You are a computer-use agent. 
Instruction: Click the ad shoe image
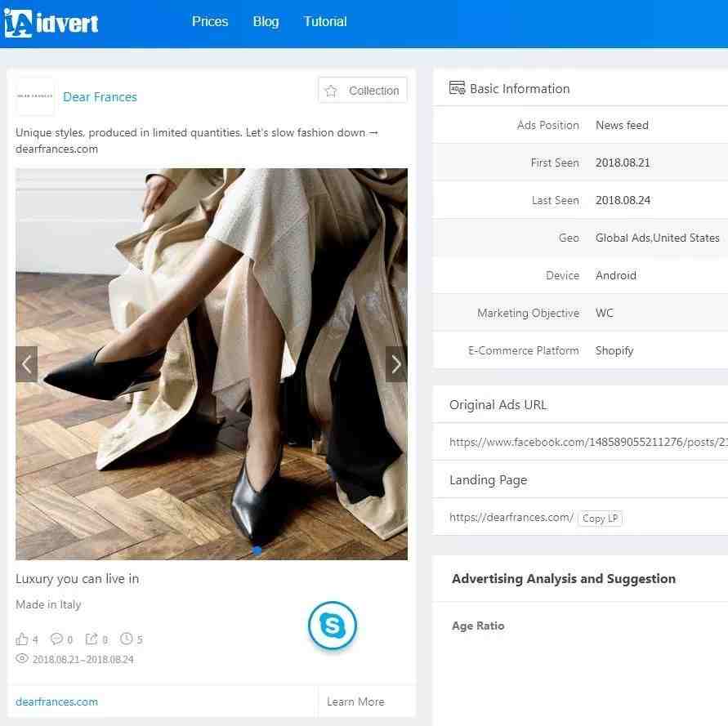click(x=212, y=364)
